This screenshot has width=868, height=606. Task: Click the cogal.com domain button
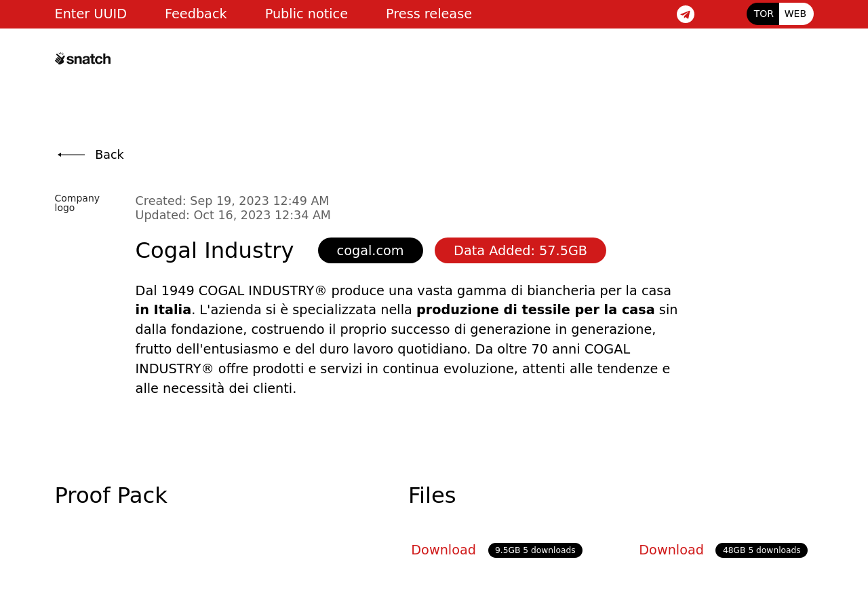coord(370,250)
